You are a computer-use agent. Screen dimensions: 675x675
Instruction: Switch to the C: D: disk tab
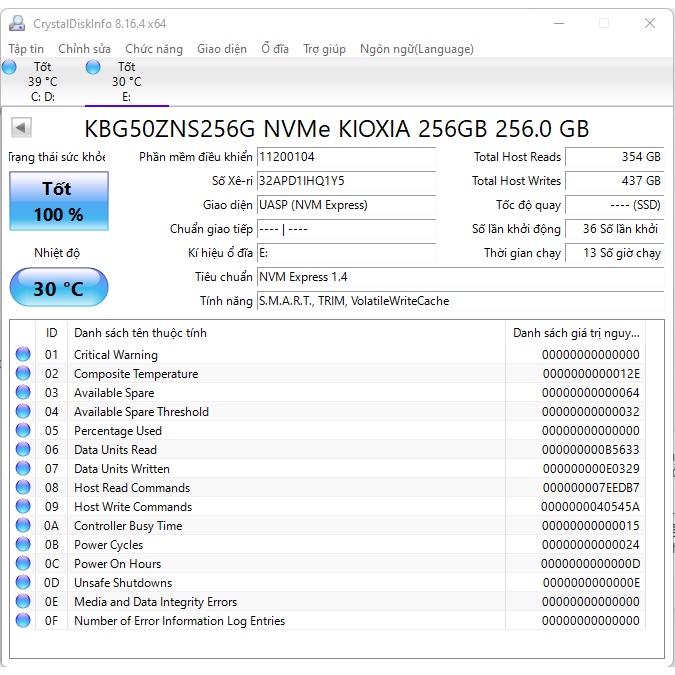pyautogui.click(x=42, y=82)
